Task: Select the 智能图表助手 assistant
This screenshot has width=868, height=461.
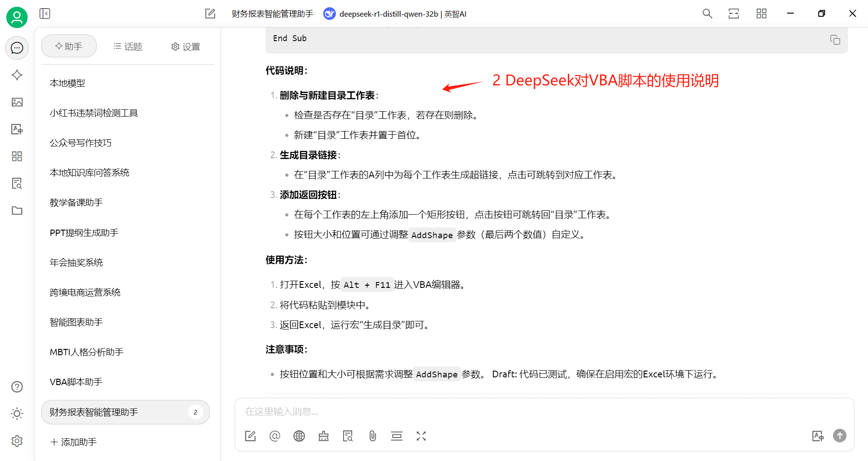Action: pyautogui.click(x=125, y=322)
